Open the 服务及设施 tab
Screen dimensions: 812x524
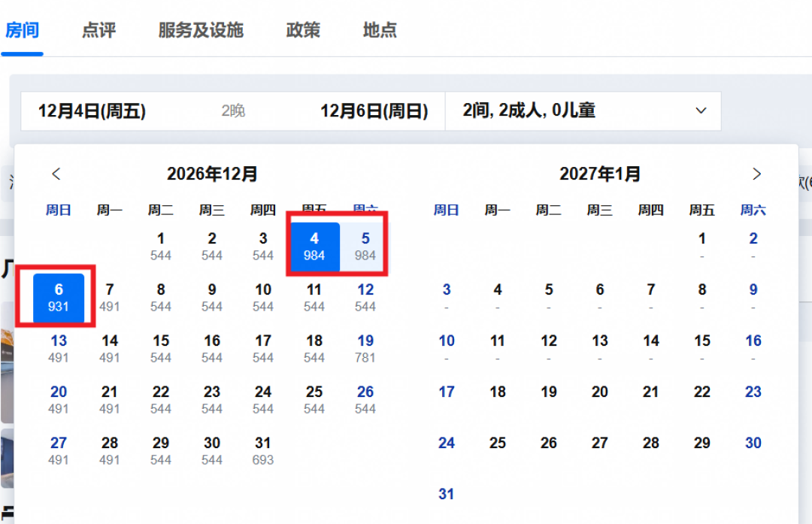[201, 30]
